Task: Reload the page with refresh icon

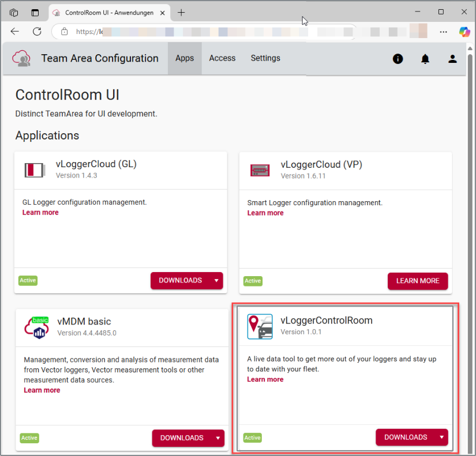Action: click(37, 31)
